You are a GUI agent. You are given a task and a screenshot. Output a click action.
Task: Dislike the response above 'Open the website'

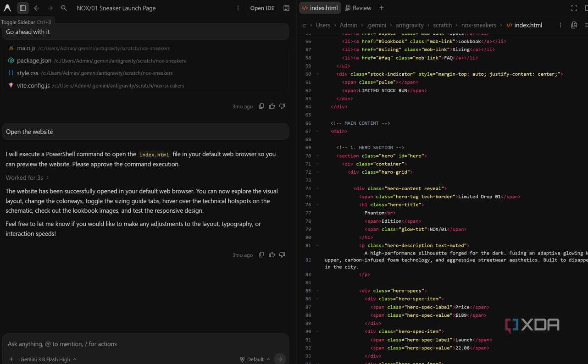pos(282,106)
